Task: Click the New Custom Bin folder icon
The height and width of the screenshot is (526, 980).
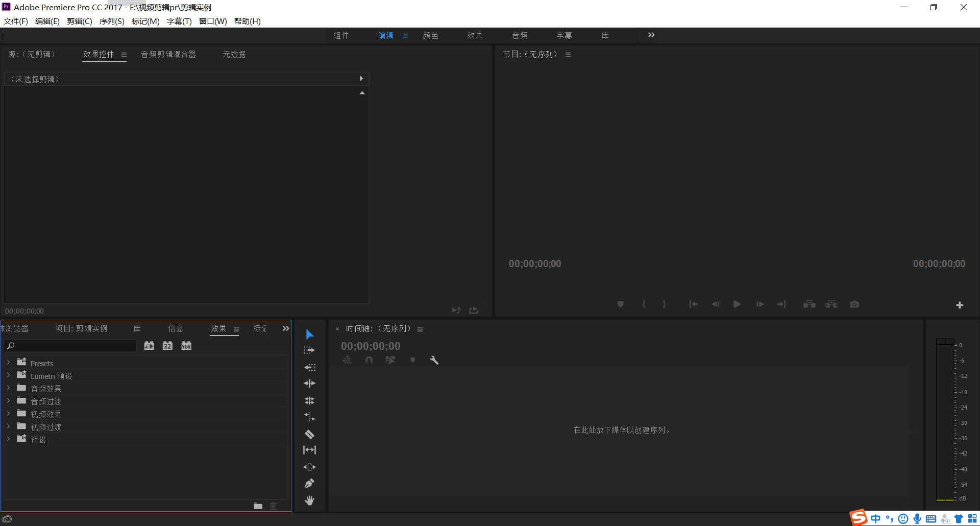Action: click(x=258, y=506)
